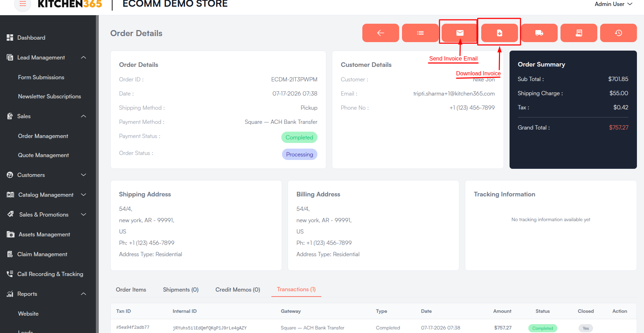Image resolution: width=644 pixels, height=333 pixels.
Task: Click email tripti.sharma+1@kitchen365.com
Action: (x=454, y=93)
